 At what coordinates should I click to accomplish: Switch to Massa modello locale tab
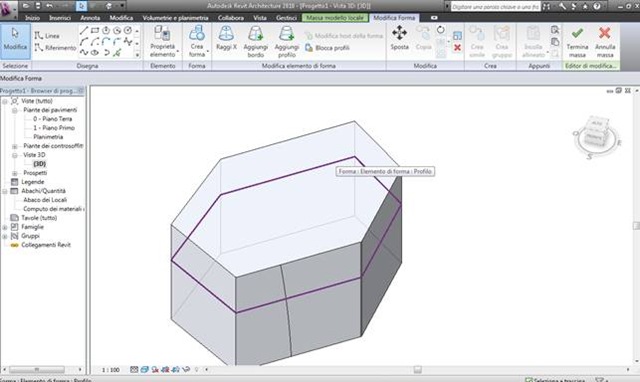pyautogui.click(x=335, y=18)
